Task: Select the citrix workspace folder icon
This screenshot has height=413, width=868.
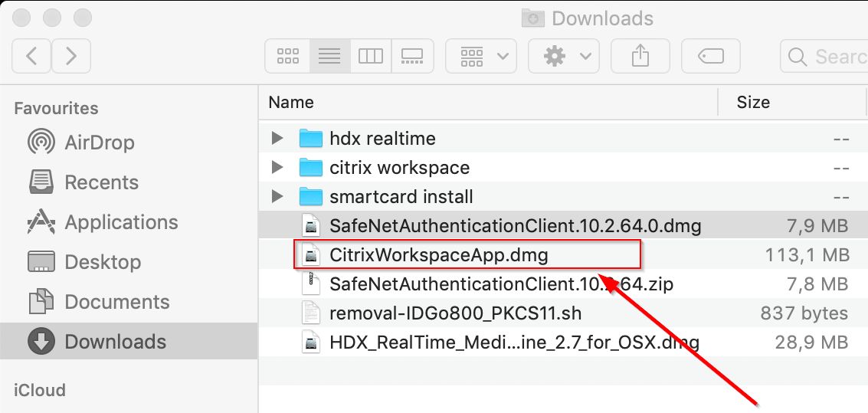Action: coord(310,167)
